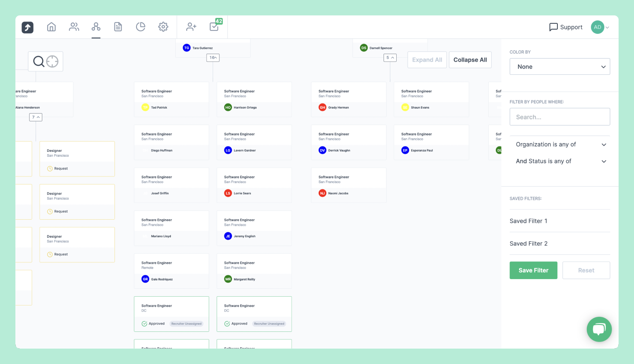634x364 pixels.
Task: Open the Home page icon
Action: [51, 27]
